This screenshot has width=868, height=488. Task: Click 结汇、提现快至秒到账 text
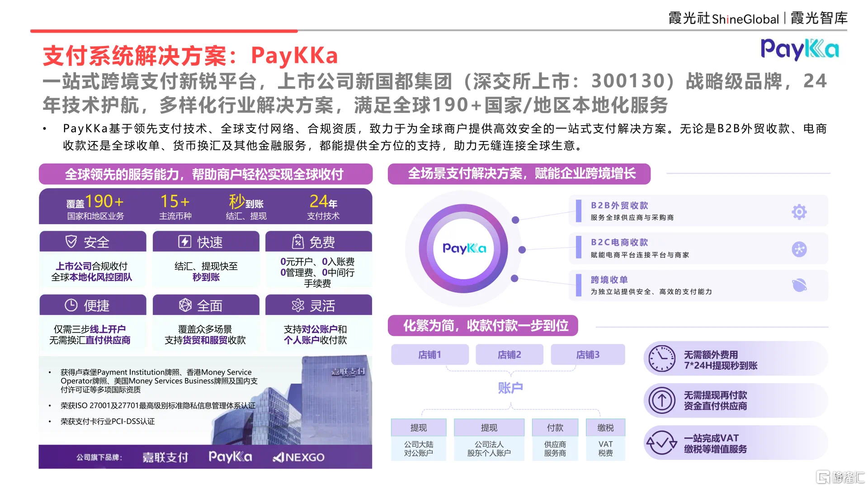(x=206, y=272)
